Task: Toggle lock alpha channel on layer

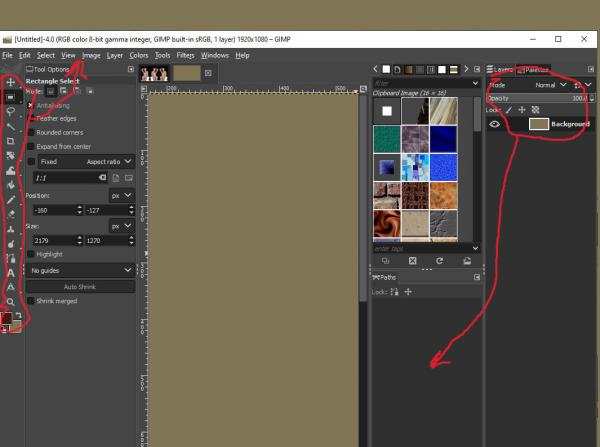Action: point(535,110)
